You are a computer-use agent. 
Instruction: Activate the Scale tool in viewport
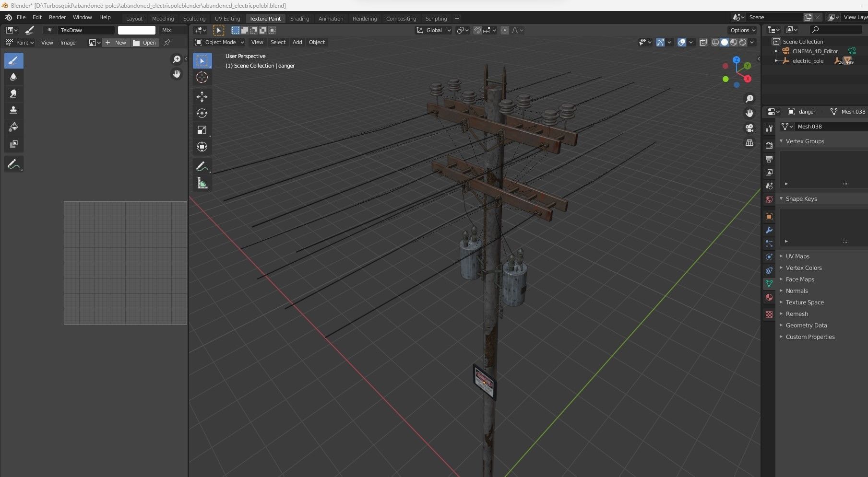tap(202, 130)
